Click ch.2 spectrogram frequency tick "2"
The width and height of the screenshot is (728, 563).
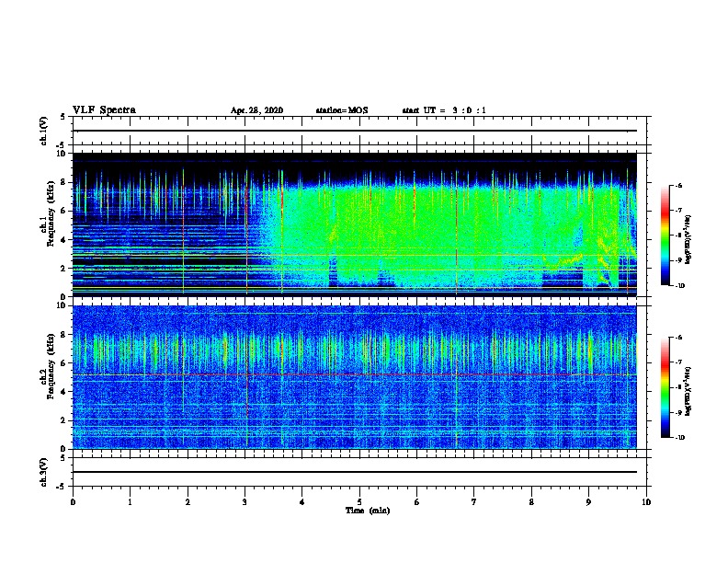pos(63,420)
